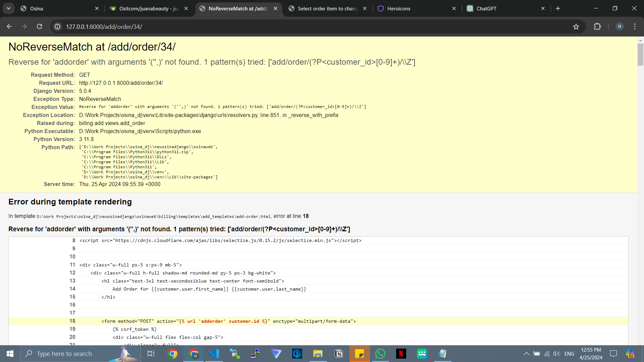Close the Select order item tab
The height and width of the screenshot is (362, 644).
(365, 8)
